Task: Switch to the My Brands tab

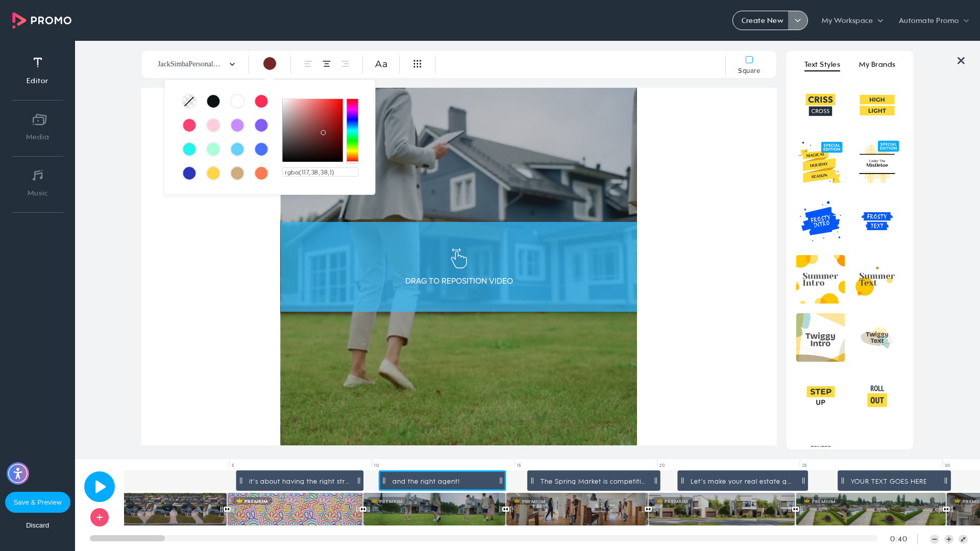Action: [877, 64]
